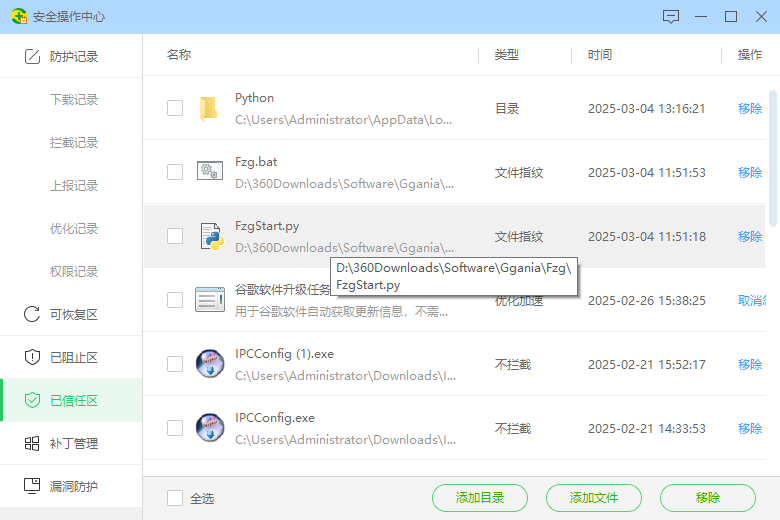The width and height of the screenshot is (780, 520).
Task: Click the Python entry name text
Action: pos(254,98)
